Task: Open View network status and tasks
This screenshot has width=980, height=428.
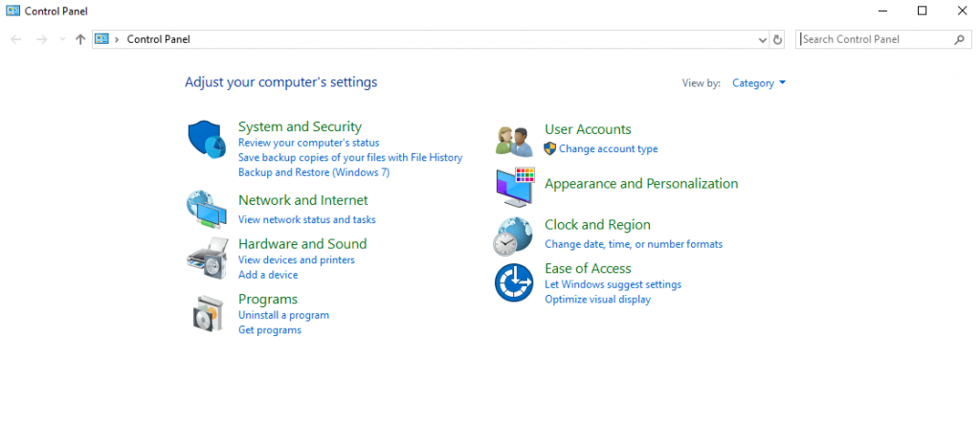Action: coord(307,219)
